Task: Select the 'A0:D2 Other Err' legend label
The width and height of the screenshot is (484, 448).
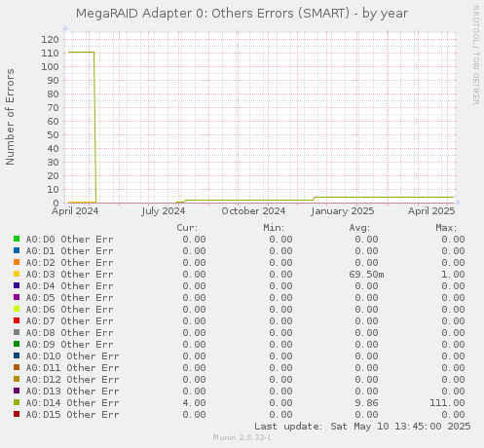Action: coord(69,263)
